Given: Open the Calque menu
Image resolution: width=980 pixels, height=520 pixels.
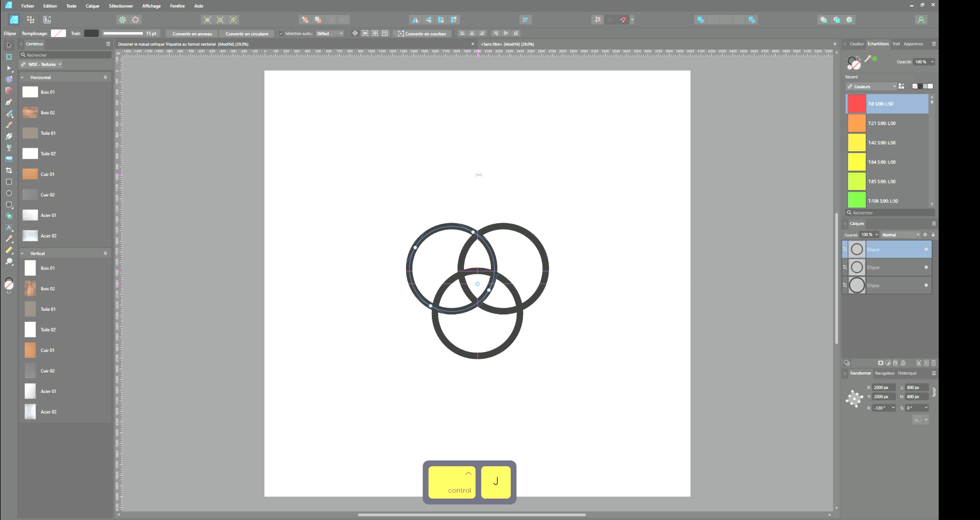Looking at the screenshot, I should tap(92, 6).
